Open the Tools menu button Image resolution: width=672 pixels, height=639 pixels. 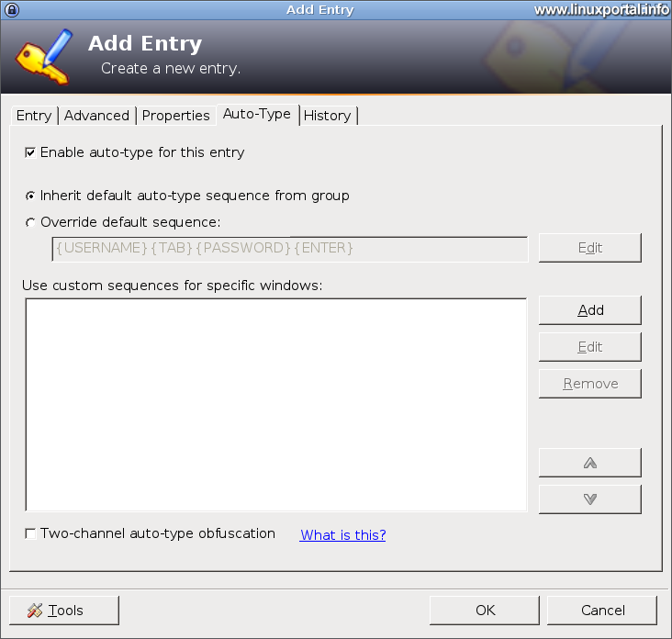click(x=64, y=611)
